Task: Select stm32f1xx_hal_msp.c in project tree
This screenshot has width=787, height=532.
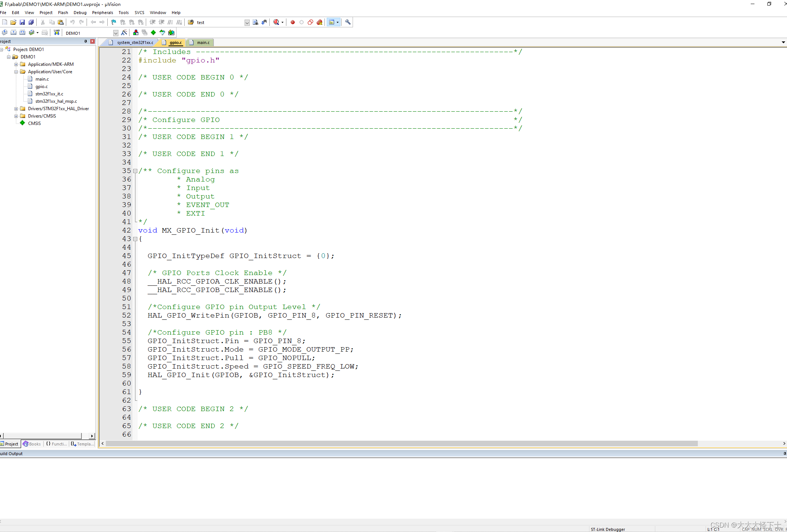Action: point(56,101)
